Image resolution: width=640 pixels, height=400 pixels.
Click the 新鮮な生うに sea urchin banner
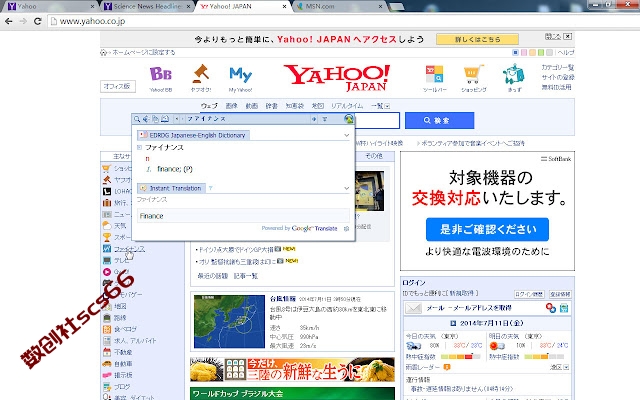click(x=292, y=369)
